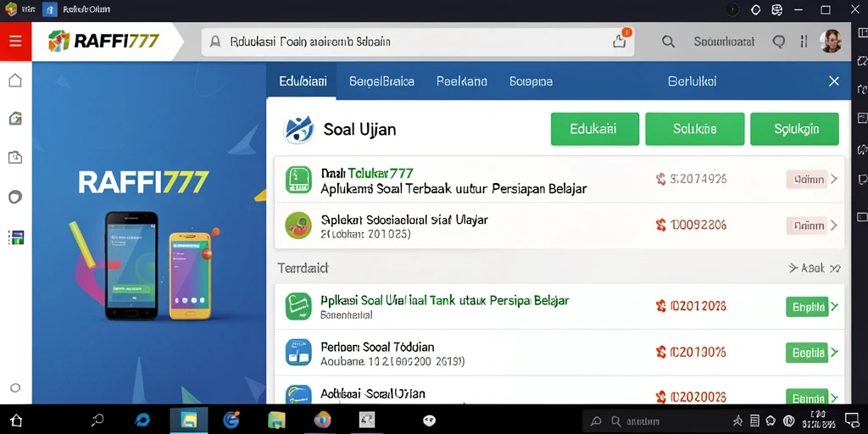Click blue icon of Perloan Soaal row

coord(298,352)
